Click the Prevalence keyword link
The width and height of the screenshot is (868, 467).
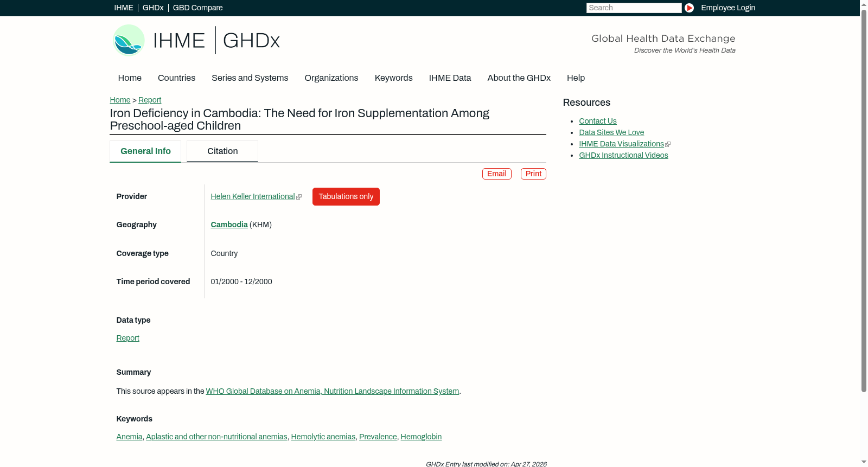[378, 437]
